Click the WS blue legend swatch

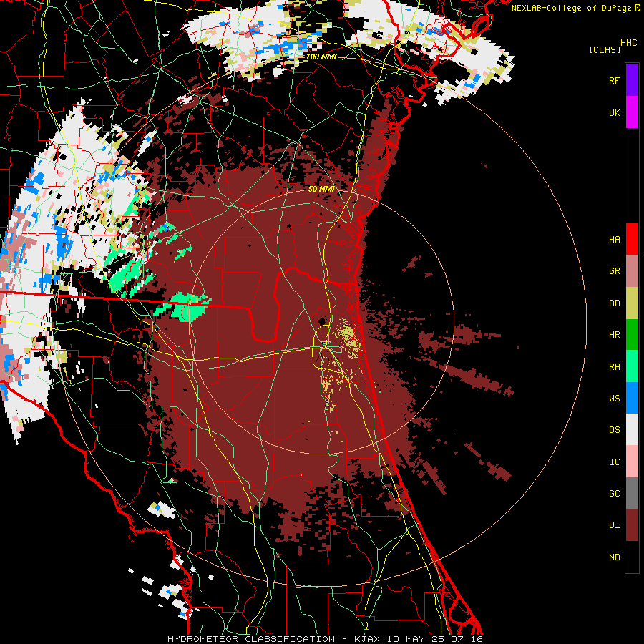click(x=632, y=398)
